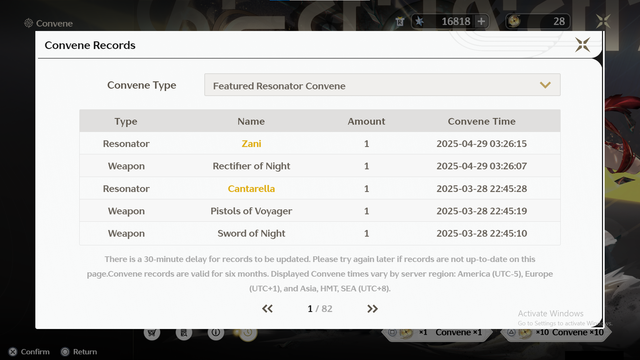Click the plus icon beside 16818

[481, 21]
